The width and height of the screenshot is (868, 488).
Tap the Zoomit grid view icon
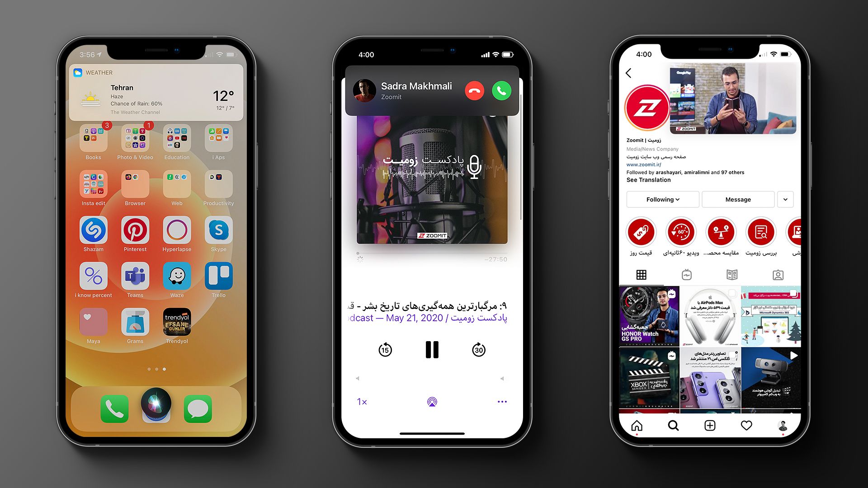click(641, 275)
